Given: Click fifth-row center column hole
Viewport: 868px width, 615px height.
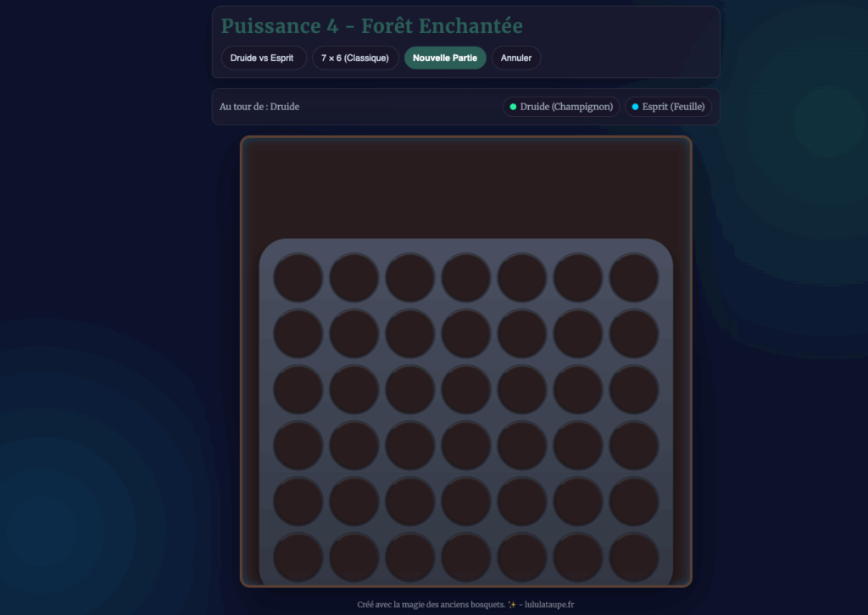Looking at the screenshot, I should point(465,501).
